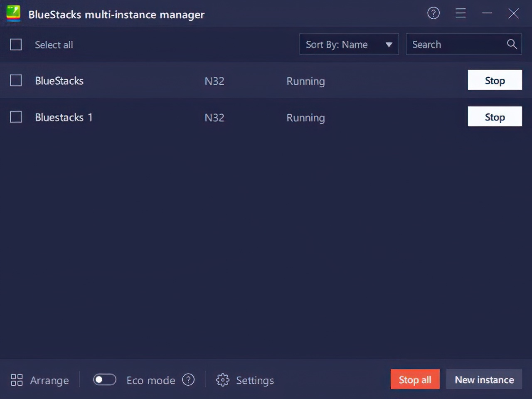Create a New instance

[484, 379]
